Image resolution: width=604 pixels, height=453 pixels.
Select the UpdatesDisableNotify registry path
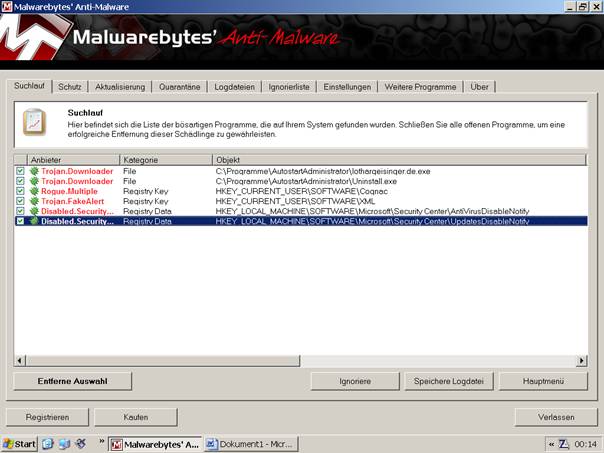point(372,221)
